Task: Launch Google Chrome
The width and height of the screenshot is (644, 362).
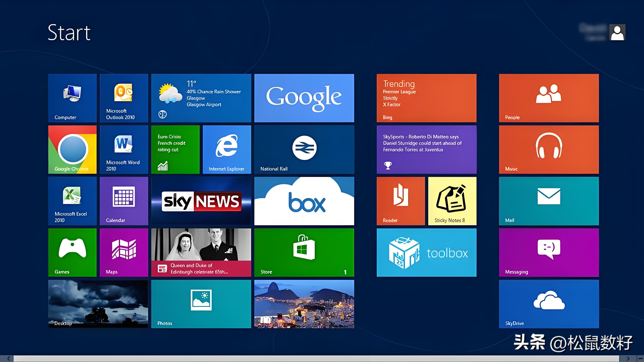Action: click(72, 149)
